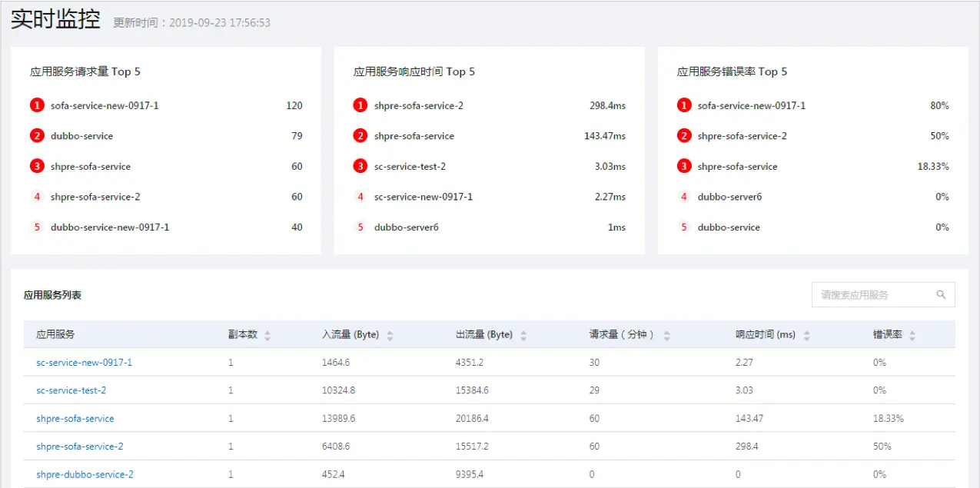Click rank 3 badge beside sc-service-test-2
Image resolution: width=980 pixels, height=488 pixels.
pos(360,166)
